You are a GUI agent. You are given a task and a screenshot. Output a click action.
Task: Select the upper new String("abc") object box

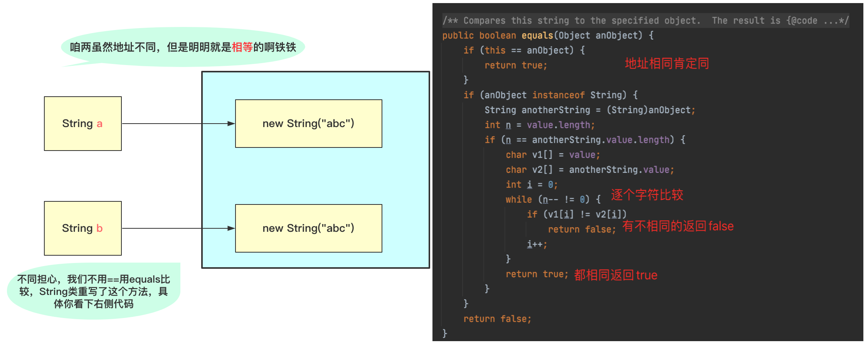308,124
